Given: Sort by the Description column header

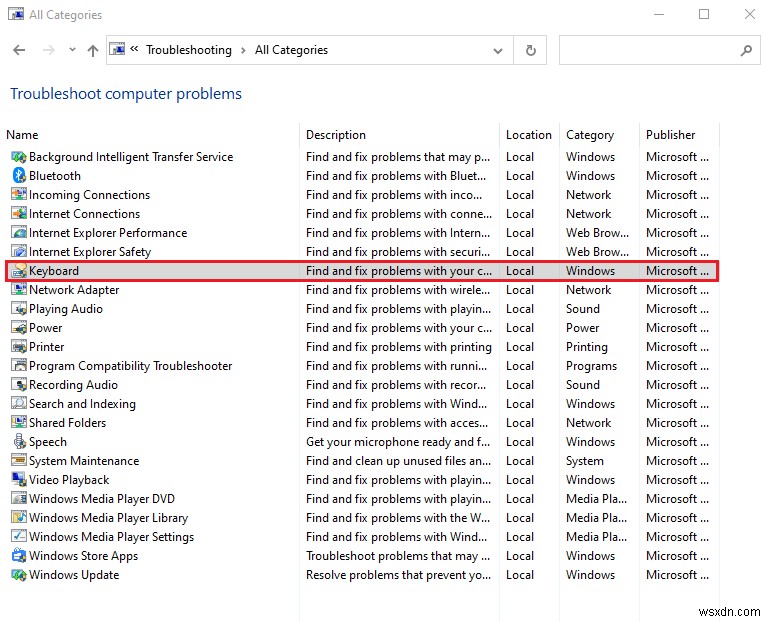Looking at the screenshot, I should pyautogui.click(x=336, y=135).
